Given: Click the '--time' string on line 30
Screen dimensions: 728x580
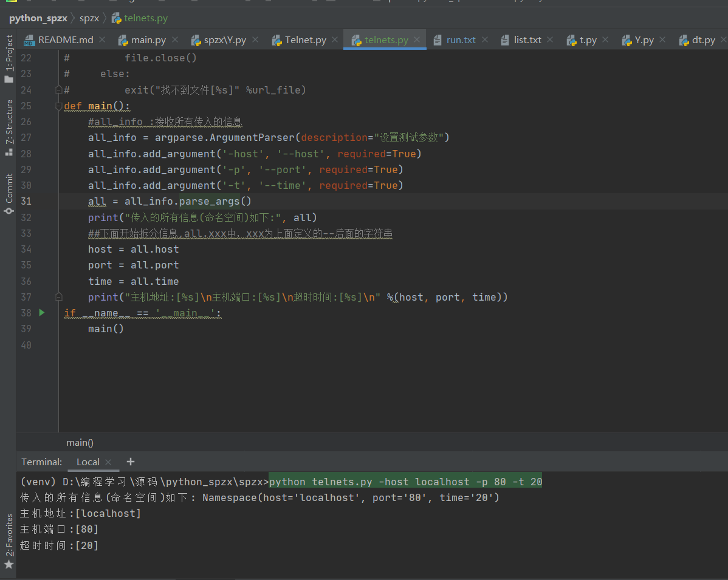Looking at the screenshot, I should click(x=283, y=186).
